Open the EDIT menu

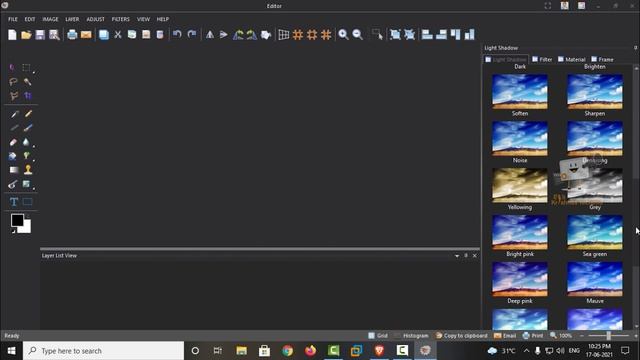coord(30,19)
